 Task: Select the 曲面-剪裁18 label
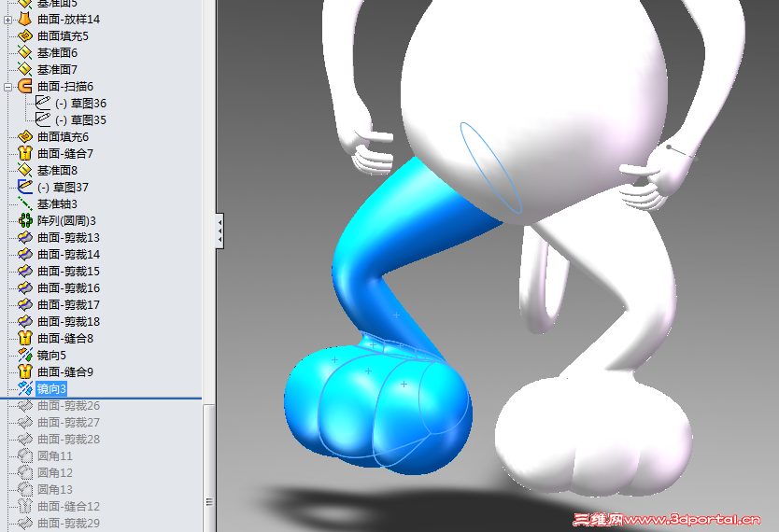point(68,322)
